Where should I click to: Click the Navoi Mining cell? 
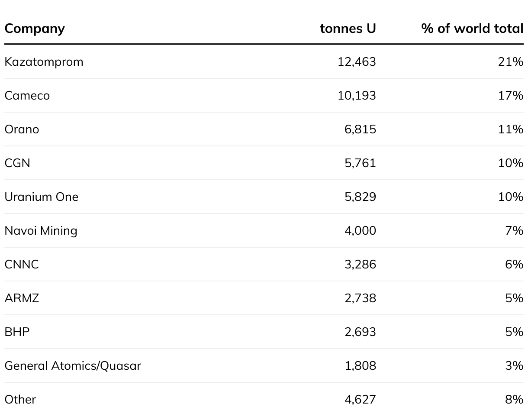coord(41,231)
